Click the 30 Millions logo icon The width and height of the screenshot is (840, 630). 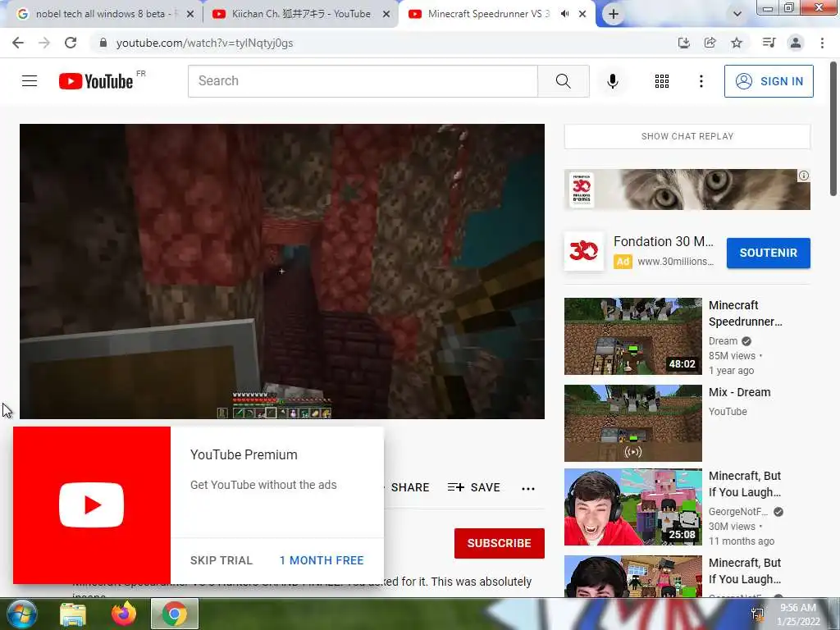pos(584,251)
